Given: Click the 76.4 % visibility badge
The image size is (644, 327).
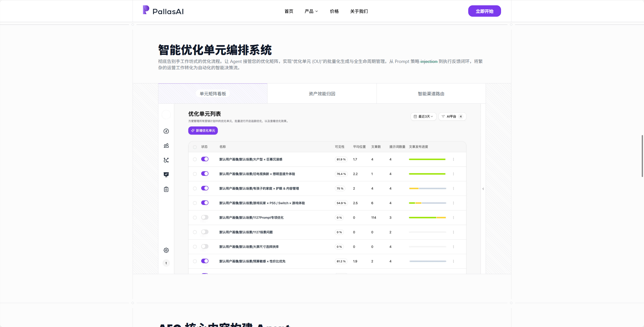Looking at the screenshot, I should 341,174.
